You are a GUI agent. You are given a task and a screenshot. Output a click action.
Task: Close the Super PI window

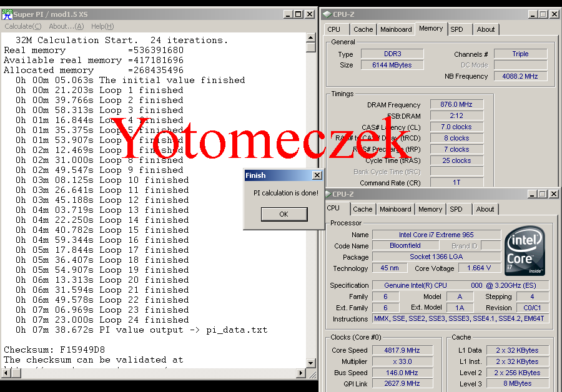310,14
